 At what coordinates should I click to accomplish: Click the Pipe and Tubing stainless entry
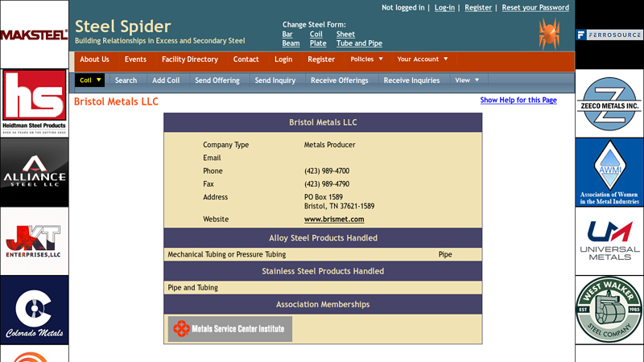click(x=192, y=287)
